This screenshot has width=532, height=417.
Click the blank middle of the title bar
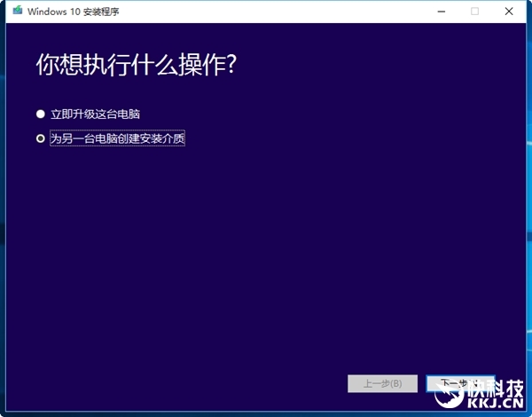pyautogui.click(x=266, y=12)
